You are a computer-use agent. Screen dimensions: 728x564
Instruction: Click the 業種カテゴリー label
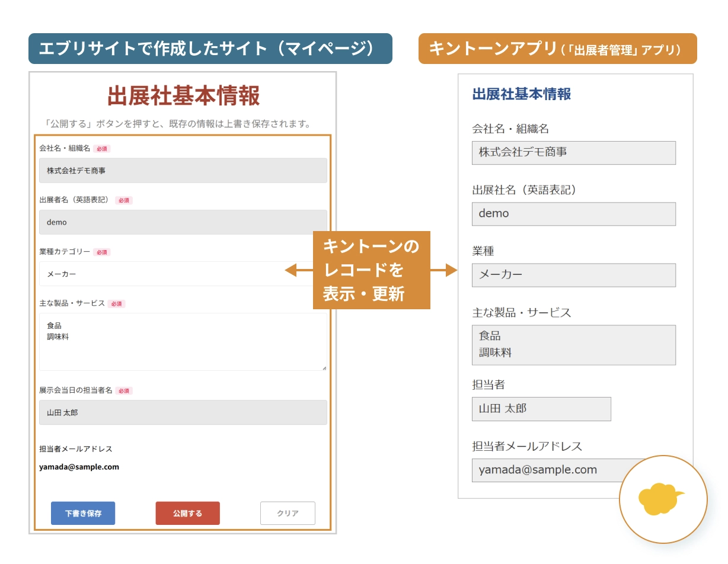[x=65, y=252]
